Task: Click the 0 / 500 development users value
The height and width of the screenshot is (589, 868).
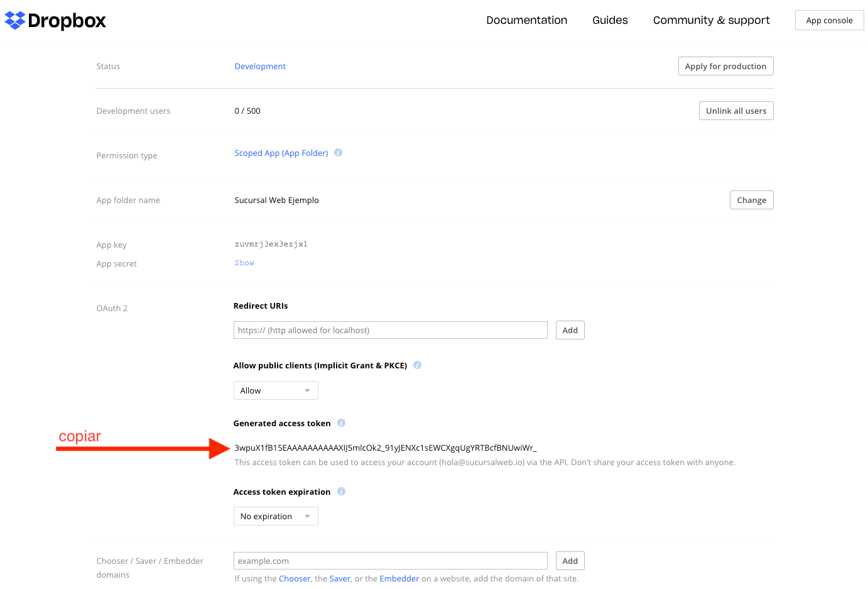Action: tap(247, 111)
